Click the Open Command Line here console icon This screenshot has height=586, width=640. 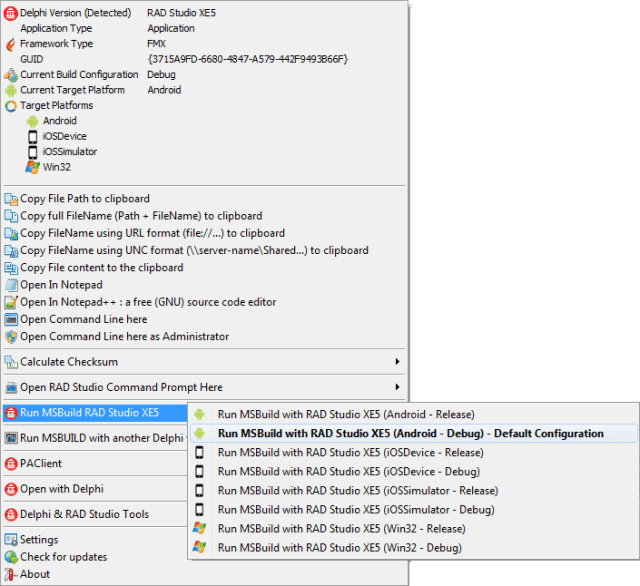click(x=11, y=320)
